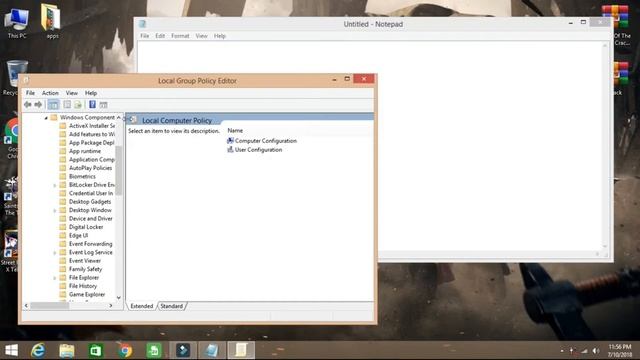The height and width of the screenshot is (360, 640).
Task: Select the Computer Configuration item
Action: pyautogui.click(x=262, y=141)
